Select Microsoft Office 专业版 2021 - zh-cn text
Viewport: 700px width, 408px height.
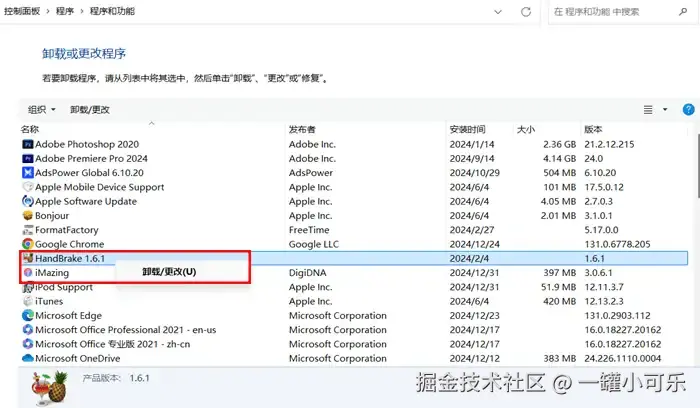pos(112,344)
